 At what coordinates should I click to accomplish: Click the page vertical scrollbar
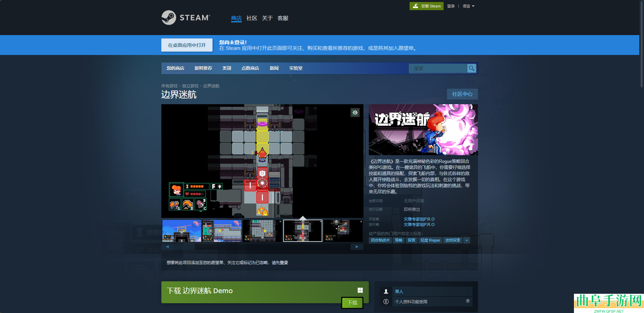tap(642, 44)
